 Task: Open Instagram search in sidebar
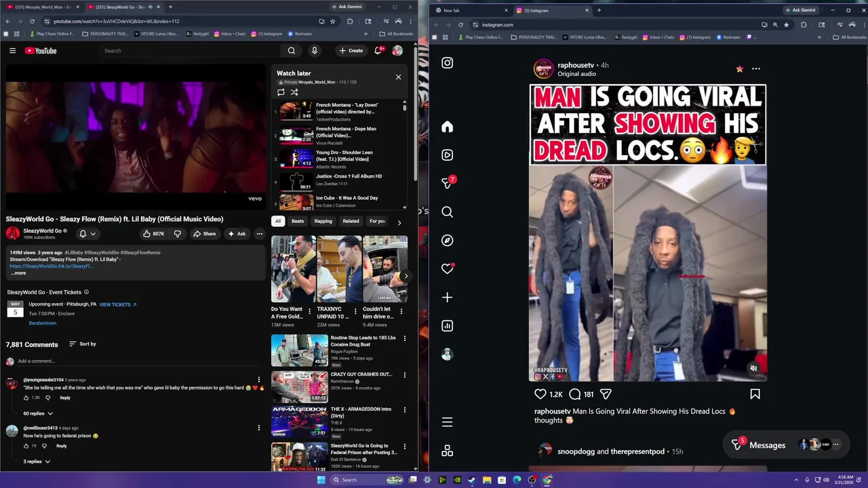click(447, 212)
